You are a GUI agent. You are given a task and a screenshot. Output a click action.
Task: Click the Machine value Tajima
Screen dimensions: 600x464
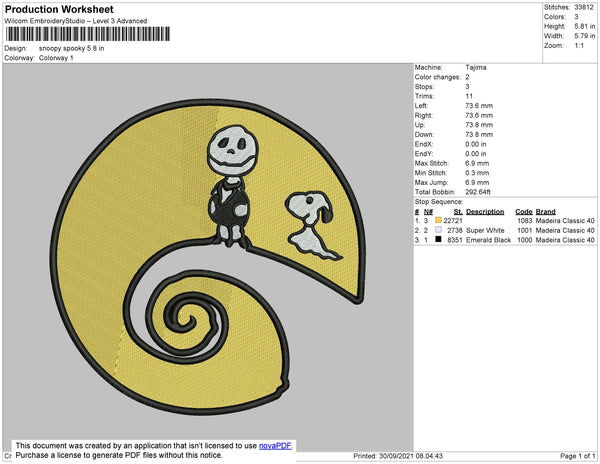[x=476, y=67]
